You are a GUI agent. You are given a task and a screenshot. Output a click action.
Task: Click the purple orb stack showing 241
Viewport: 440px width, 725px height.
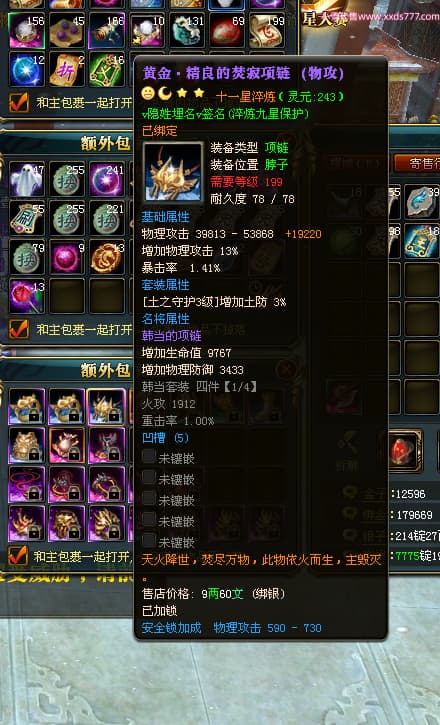click(x=107, y=179)
